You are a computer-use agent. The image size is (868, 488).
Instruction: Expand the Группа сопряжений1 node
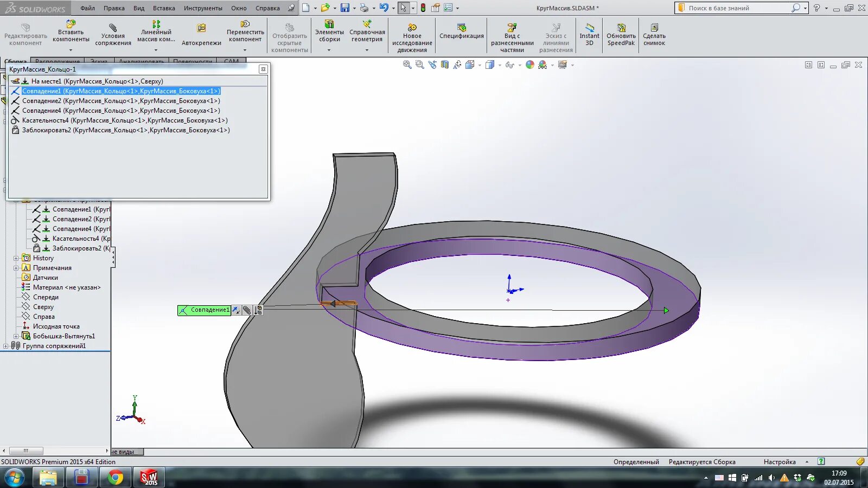(x=5, y=346)
